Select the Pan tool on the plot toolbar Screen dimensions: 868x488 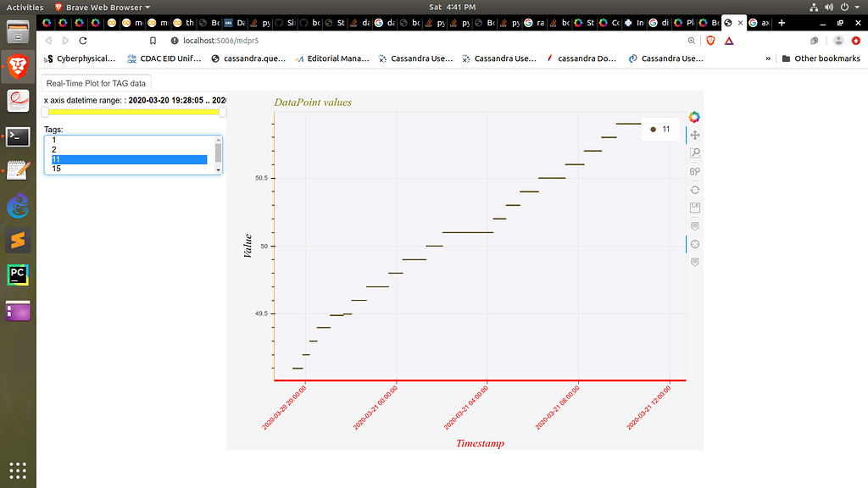click(695, 136)
